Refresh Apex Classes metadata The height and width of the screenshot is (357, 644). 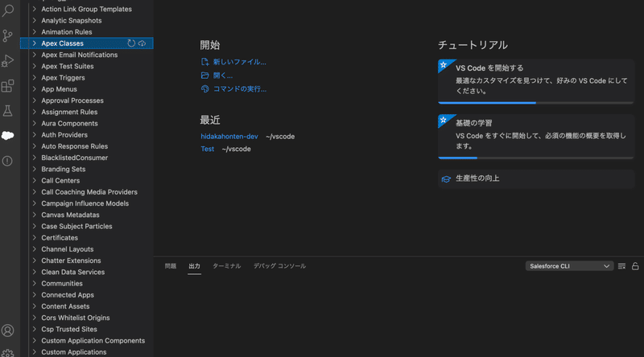pos(131,43)
